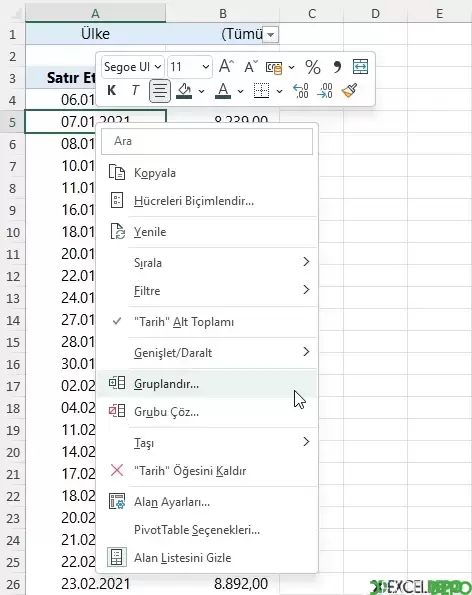Click the Grubu Çöz ungroup icon
Image resolution: width=472 pixels, height=595 pixels.
tap(117, 411)
